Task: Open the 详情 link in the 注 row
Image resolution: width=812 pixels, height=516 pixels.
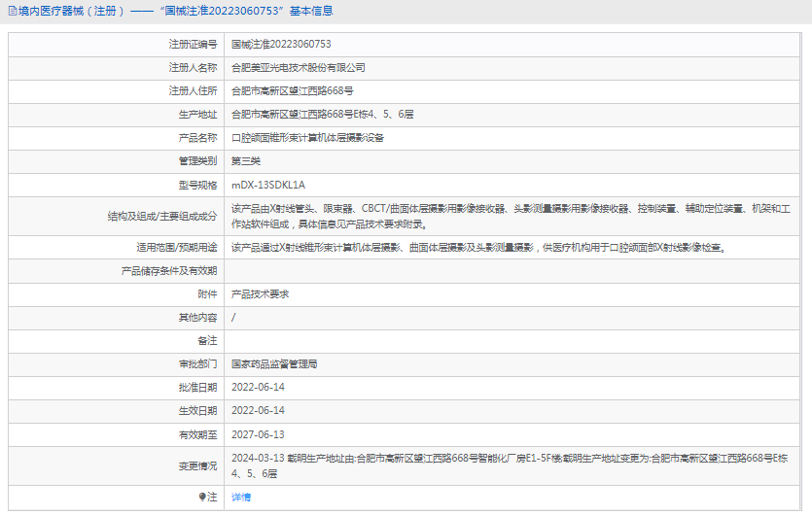Action: 241,498
